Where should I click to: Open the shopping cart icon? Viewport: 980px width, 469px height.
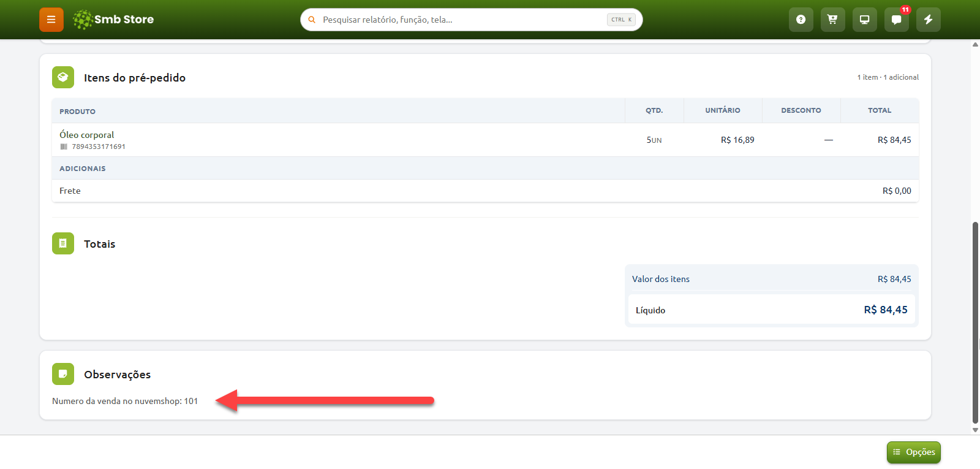coord(832,20)
